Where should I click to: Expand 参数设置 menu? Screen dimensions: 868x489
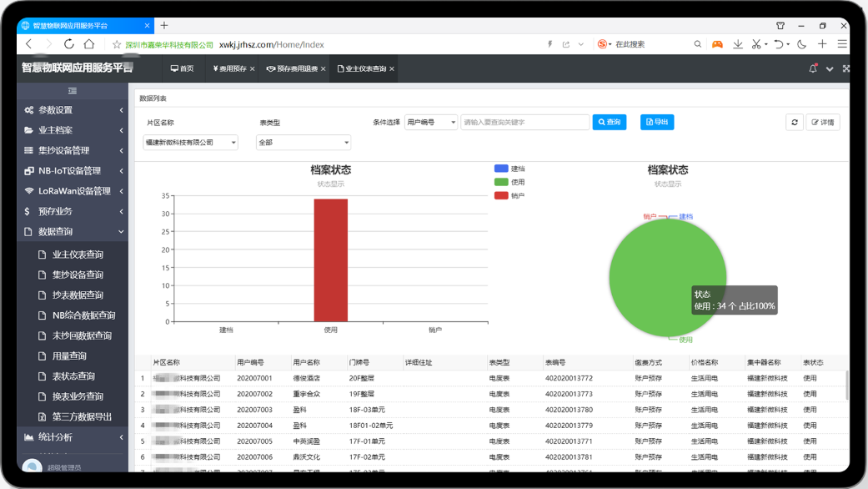[x=73, y=110]
